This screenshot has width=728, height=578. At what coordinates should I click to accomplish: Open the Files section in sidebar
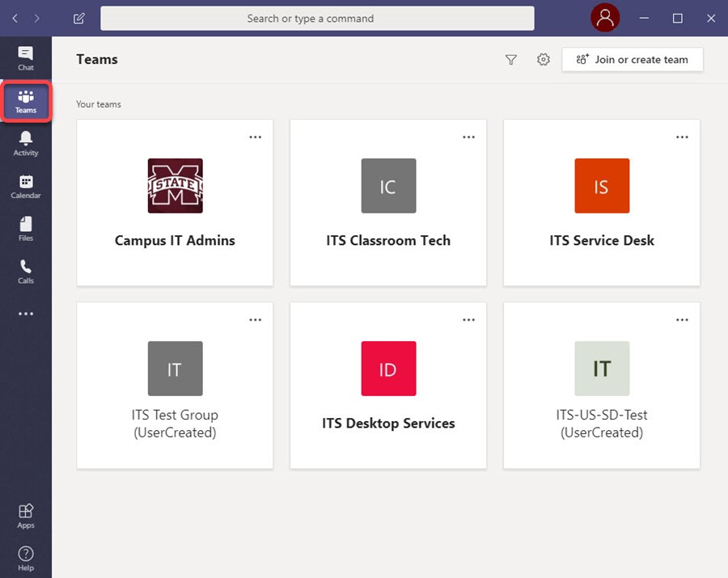tap(26, 229)
